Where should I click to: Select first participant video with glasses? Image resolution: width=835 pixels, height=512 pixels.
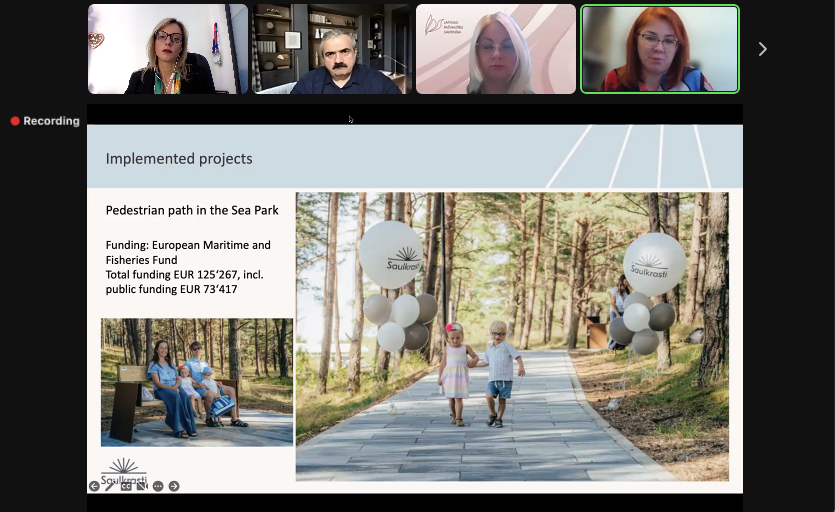coord(168,49)
